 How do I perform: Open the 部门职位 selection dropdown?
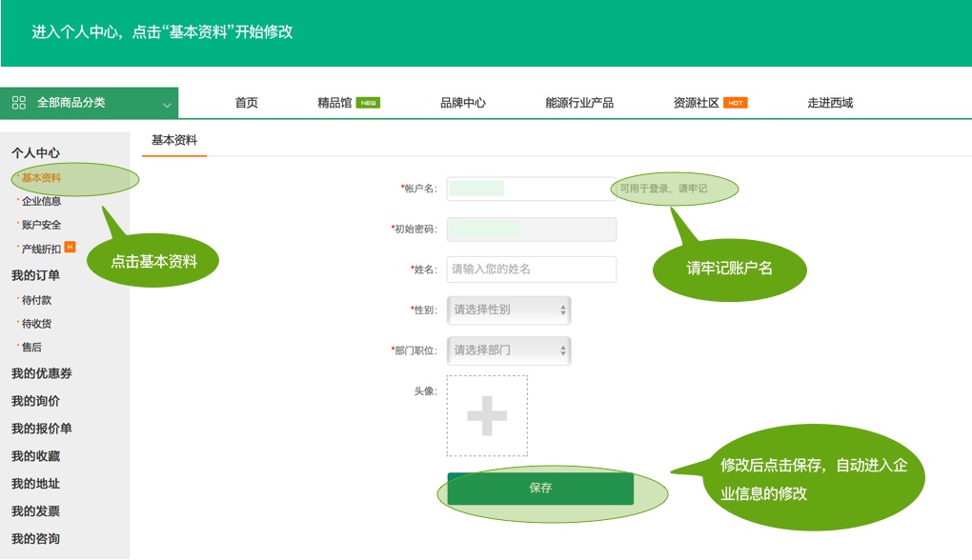click(509, 350)
